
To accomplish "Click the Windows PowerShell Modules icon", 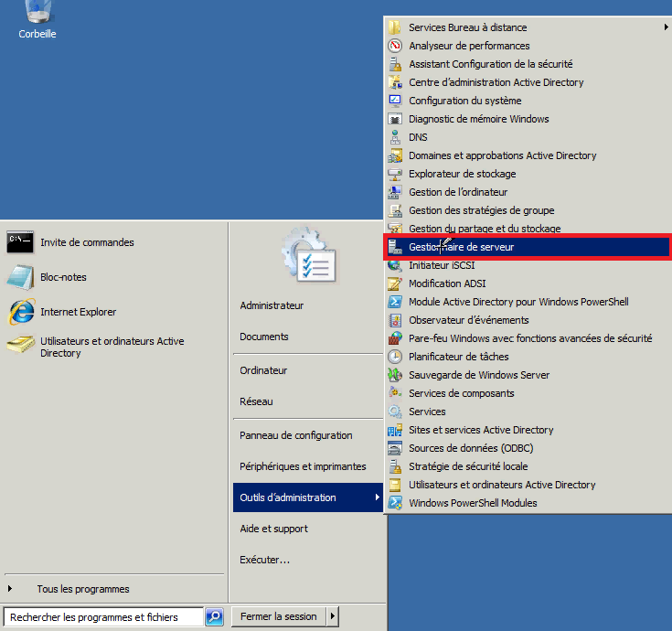I will pyautogui.click(x=395, y=503).
